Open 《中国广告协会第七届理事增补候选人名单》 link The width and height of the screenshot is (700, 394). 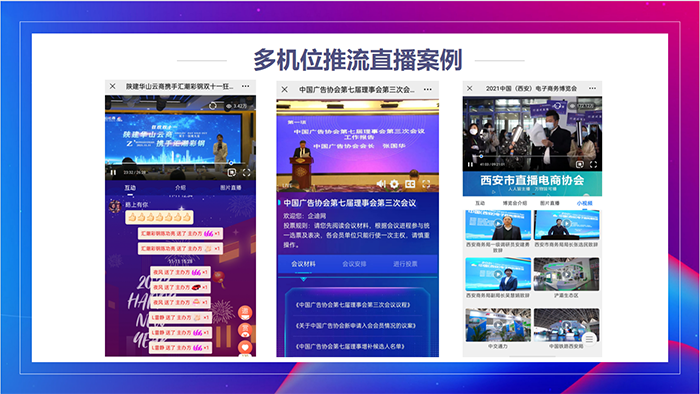click(x=350, y=346)
